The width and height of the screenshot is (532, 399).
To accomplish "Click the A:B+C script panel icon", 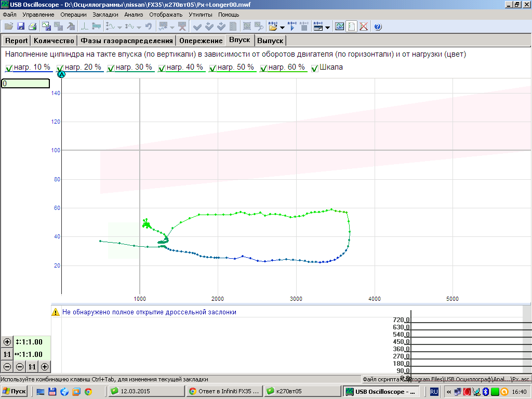I will coord(318,26).
